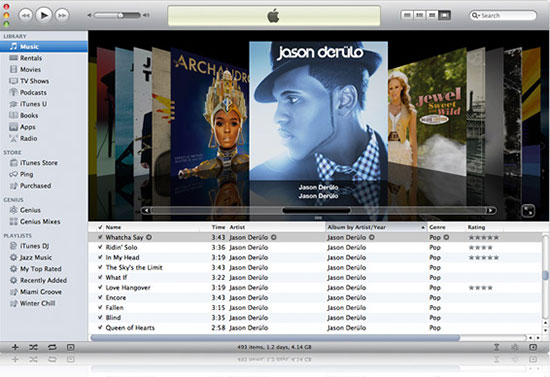Click into the Search field
The image size is (550, 377).
[503, 15]
